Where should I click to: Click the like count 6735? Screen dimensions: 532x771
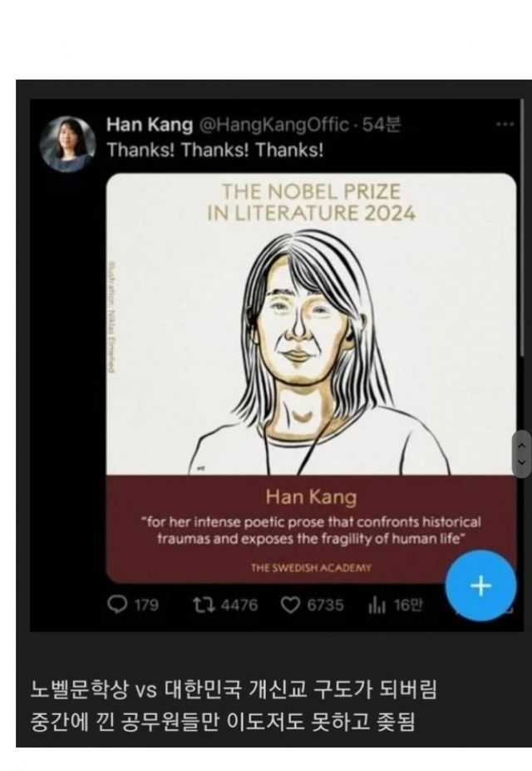pos(325,605)
